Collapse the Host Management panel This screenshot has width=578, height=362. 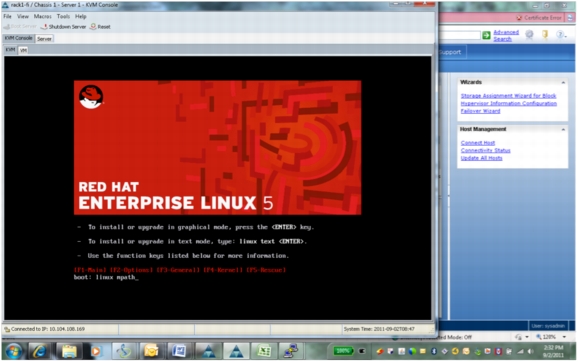coord(563,129)
